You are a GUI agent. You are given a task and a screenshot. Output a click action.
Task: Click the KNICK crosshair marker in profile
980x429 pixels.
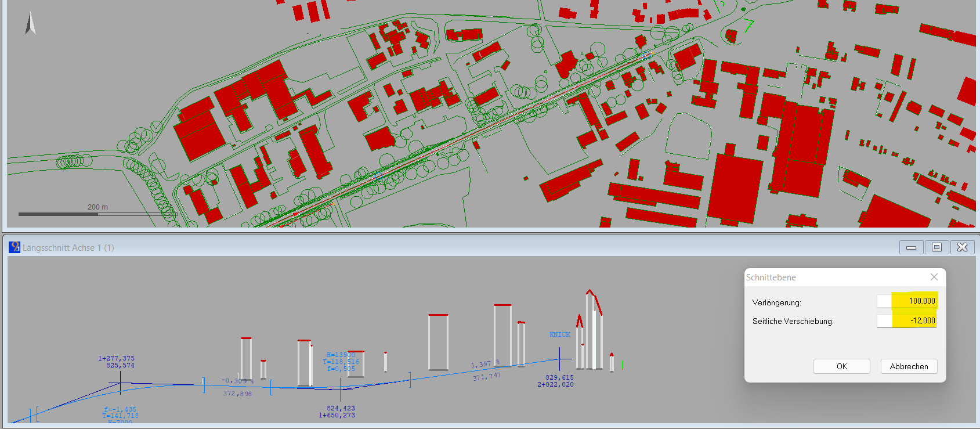point(559,359)
